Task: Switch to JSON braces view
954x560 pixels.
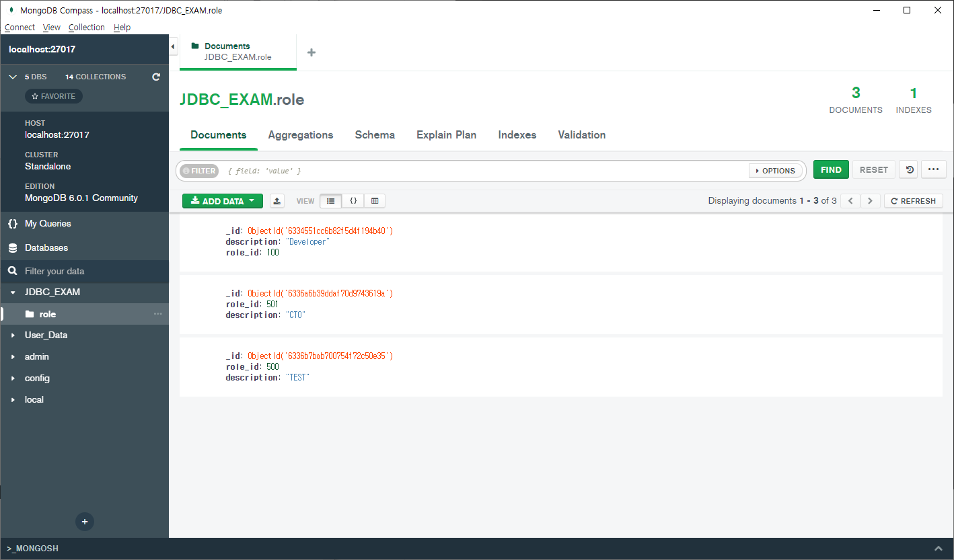Action: [353, 201]
